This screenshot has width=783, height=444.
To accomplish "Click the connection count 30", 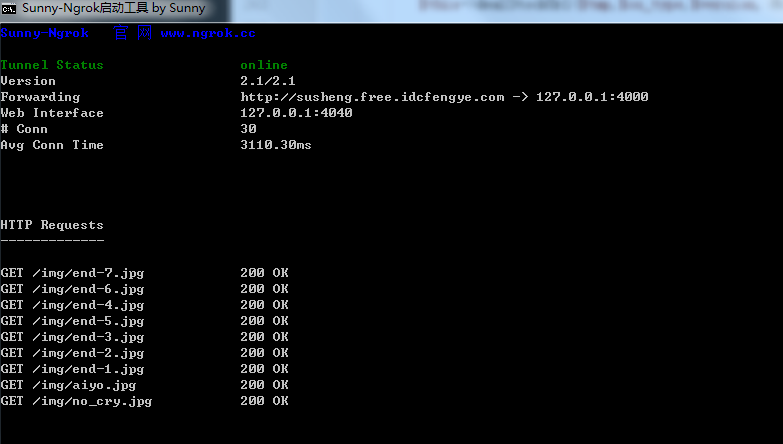I will coord(248,129).
